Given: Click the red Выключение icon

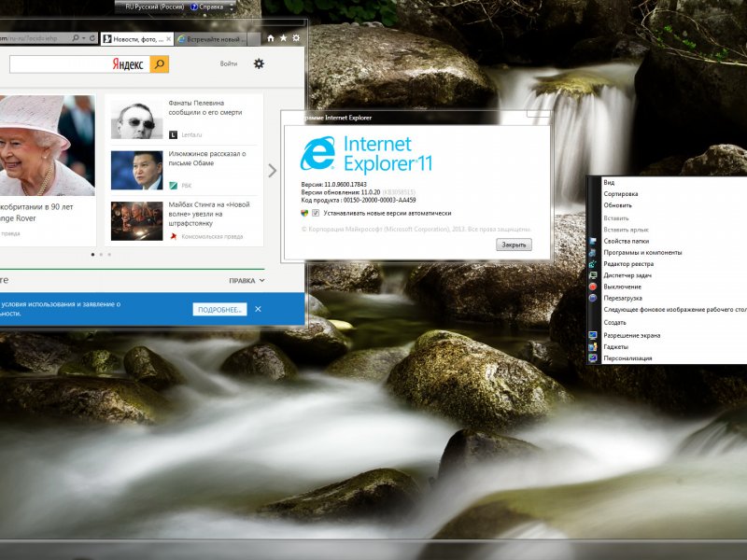Looking at the screenshot, I should pyautogui.click(x=593, y=287).
